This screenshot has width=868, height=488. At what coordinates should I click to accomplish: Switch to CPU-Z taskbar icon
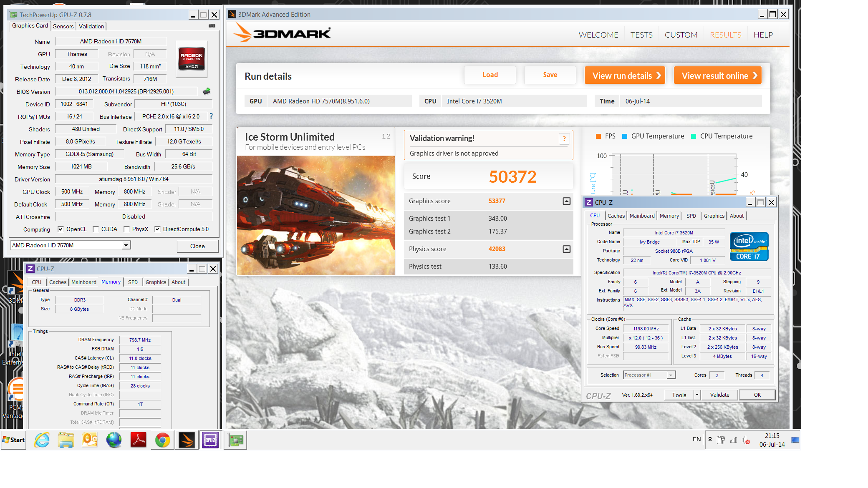(210, 440)
